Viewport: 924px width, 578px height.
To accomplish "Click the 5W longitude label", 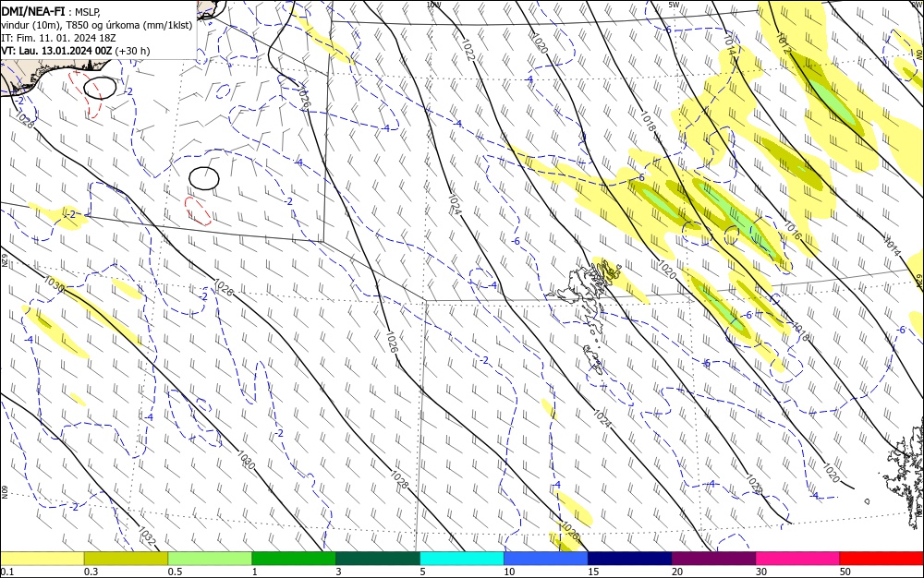I will coord(675,4).
